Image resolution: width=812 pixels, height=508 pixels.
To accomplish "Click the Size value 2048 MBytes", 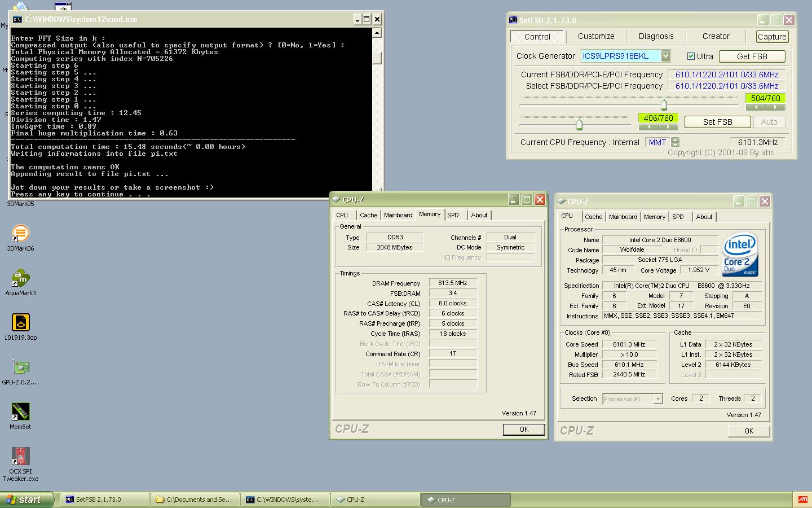I will [395, 247].
